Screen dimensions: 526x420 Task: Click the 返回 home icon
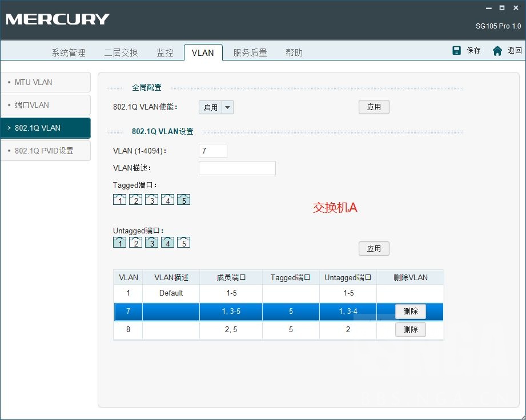[x=496, y=50]
